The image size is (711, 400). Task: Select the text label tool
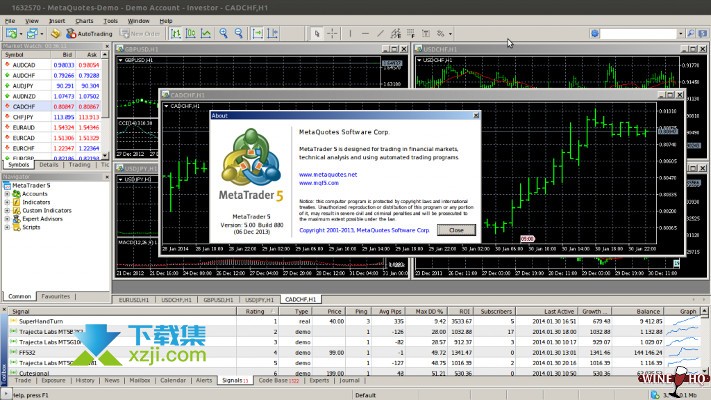[426, 34]
